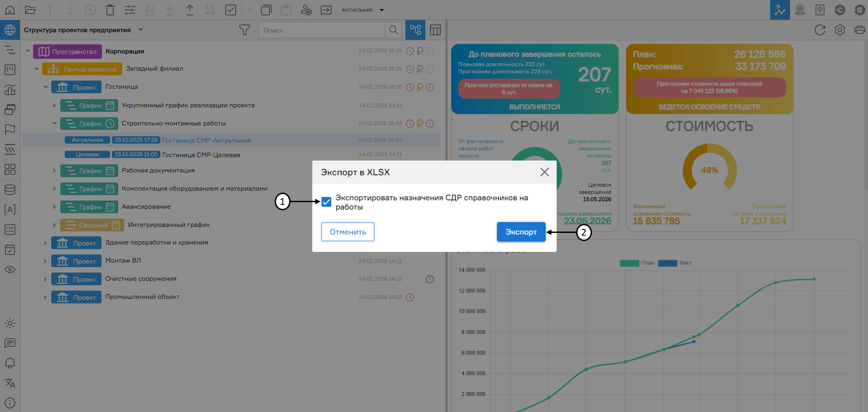Select 'Гостиница СМР-Целевая' tree row

point(201,155)
